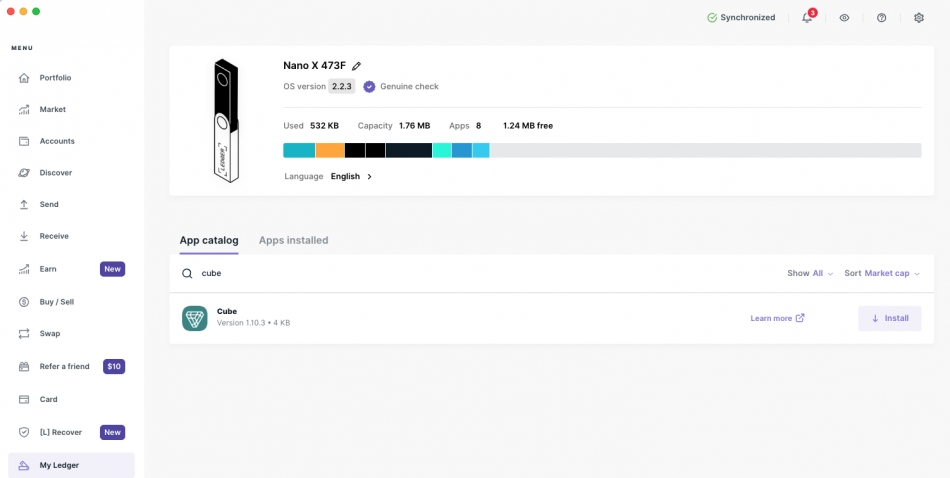950x478 pixels.
Task: Open Discover planet icon
Action: tap(24, 173)
